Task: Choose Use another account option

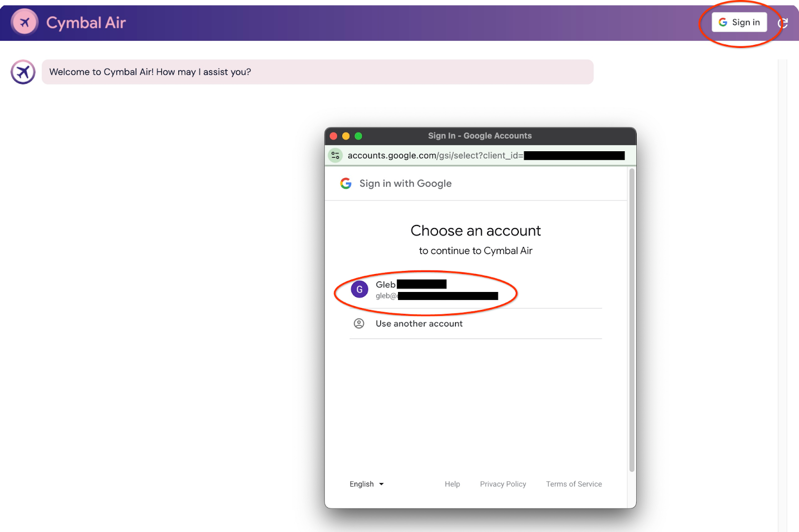Action: tap(419, 324)
